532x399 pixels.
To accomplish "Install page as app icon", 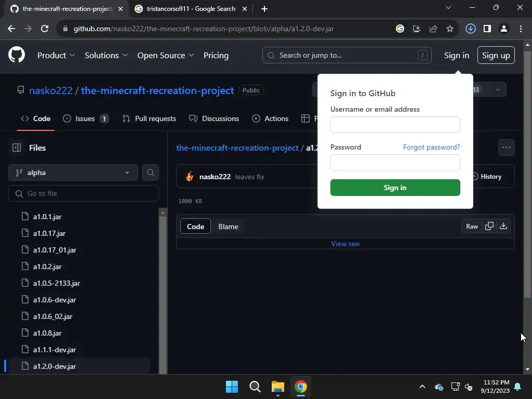I will (417, 29).
